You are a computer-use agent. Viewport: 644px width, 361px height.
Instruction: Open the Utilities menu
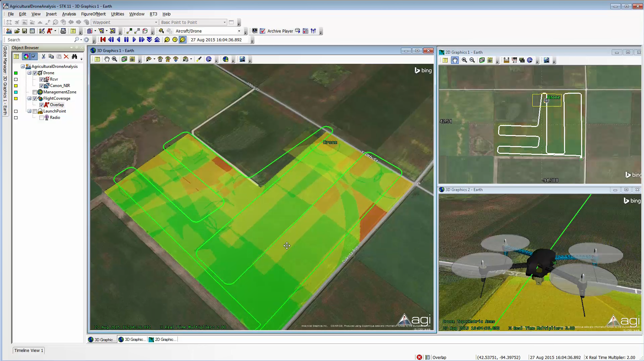tap(118, 14)
